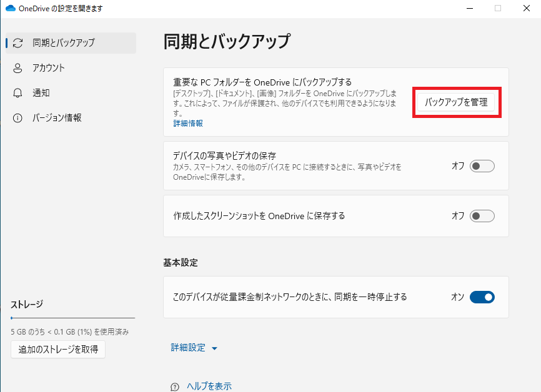This screenshot has width=541, height=392.
Task: Minimize the OneDrive settings window
Action: pyautogui.click(x=470, y=8)
